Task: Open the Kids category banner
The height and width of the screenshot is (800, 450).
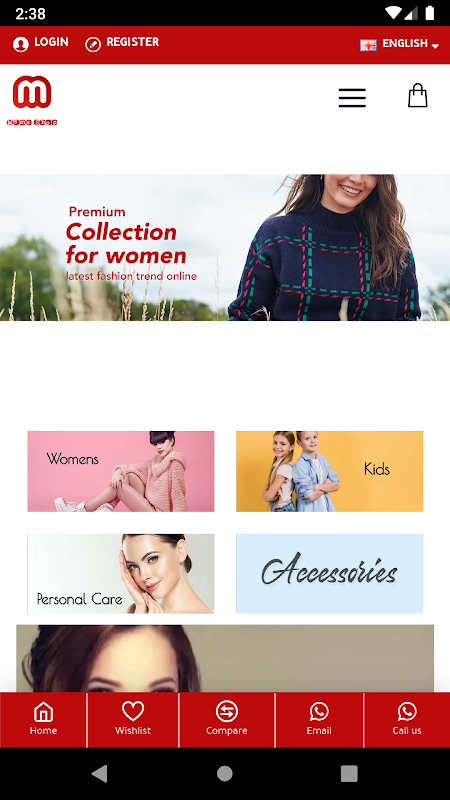Action: click(x=330, y=471)
